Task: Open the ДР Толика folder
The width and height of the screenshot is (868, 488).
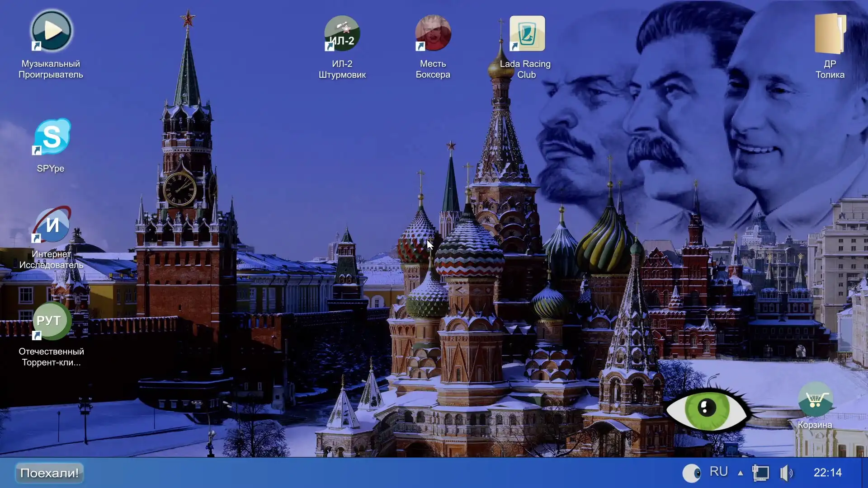Action: tap(830, 34)
